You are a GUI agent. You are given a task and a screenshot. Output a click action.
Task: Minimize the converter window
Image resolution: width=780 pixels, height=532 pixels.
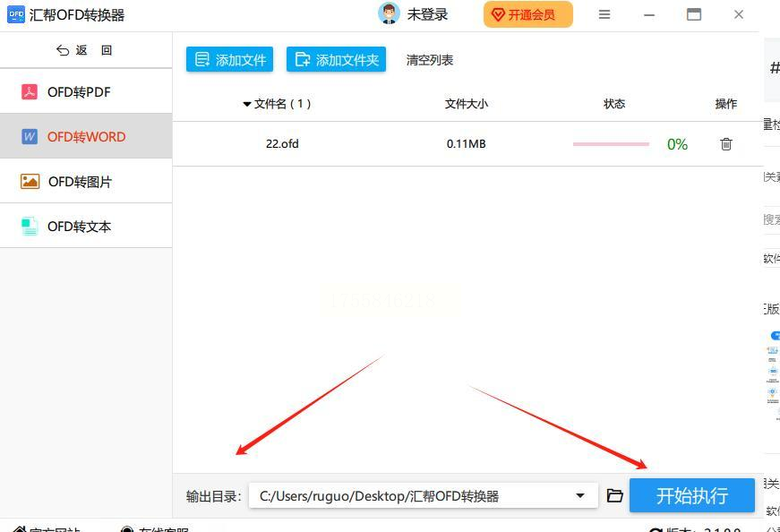649,15
